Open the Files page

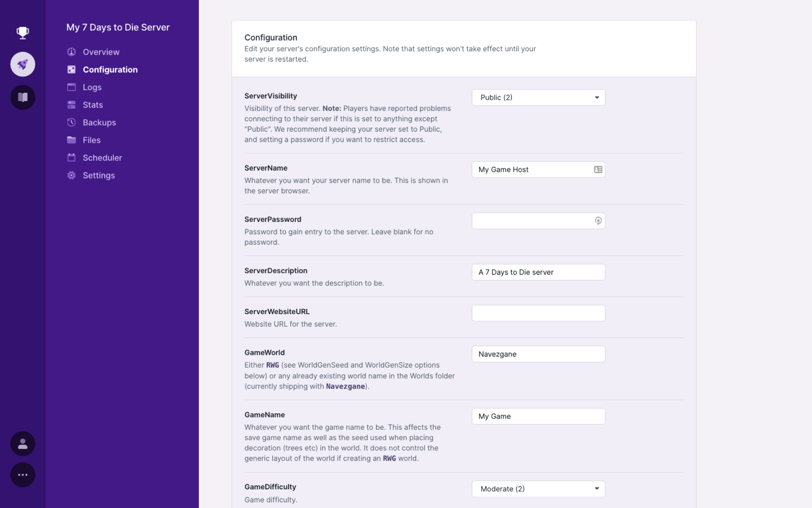click(92, 140)
